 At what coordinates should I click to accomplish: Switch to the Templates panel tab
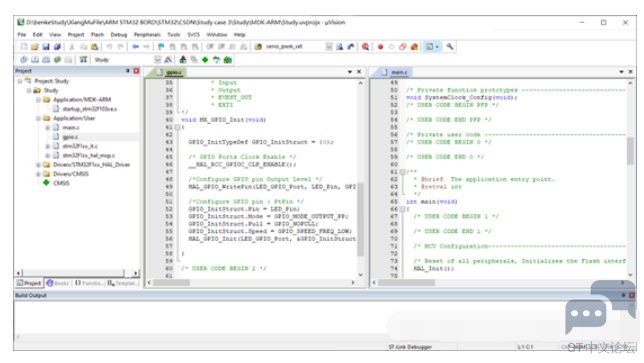pos(122,283)
